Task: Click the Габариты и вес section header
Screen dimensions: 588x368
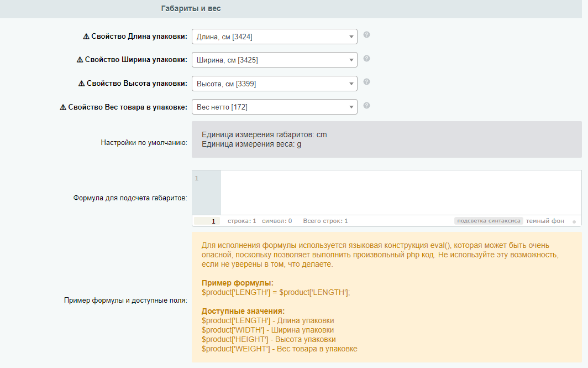Action: pos(191,8)
